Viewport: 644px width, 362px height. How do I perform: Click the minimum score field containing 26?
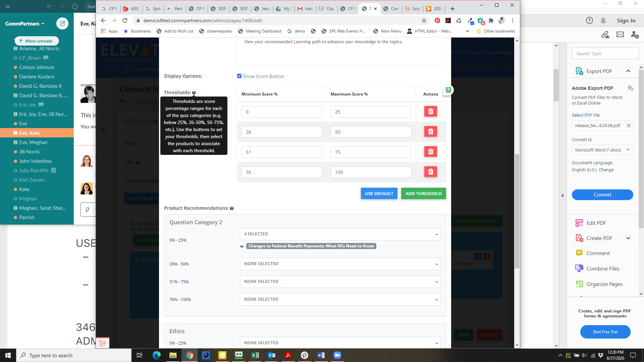(x=281, y=132)
